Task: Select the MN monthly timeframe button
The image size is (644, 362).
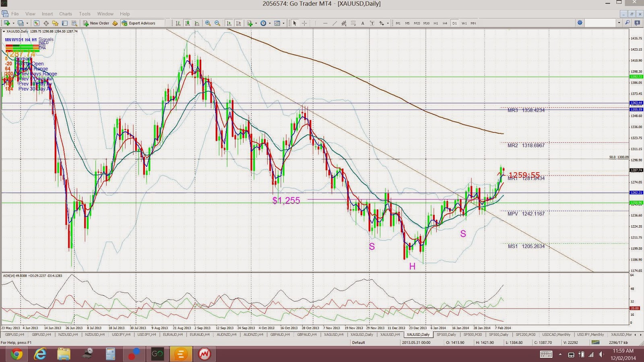Action: pos(473,23)
